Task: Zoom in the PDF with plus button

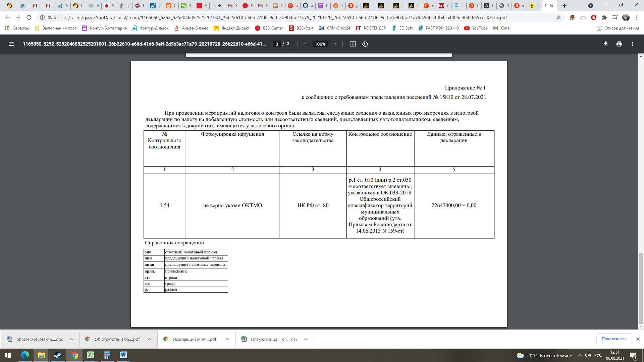Action: pos(335,44)
